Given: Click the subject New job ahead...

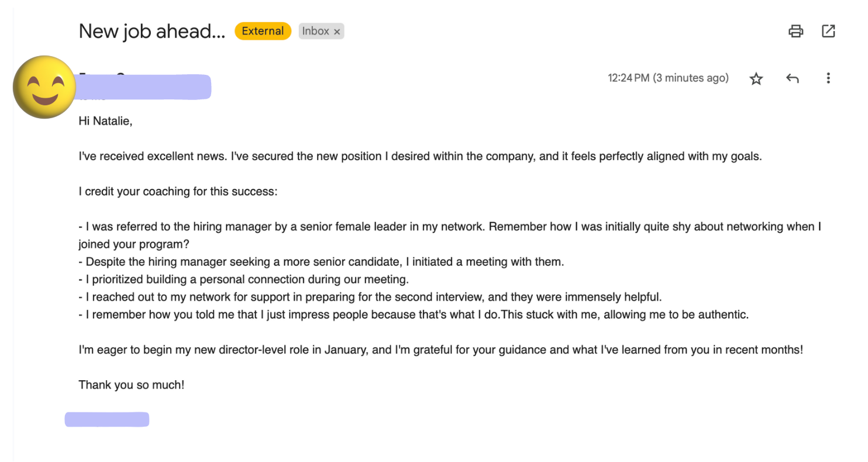Looking at the screenshot, I should coord(151,31).
